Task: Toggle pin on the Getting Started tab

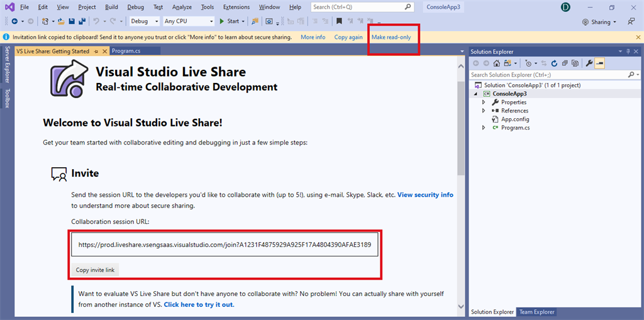Action: (96, 52)
